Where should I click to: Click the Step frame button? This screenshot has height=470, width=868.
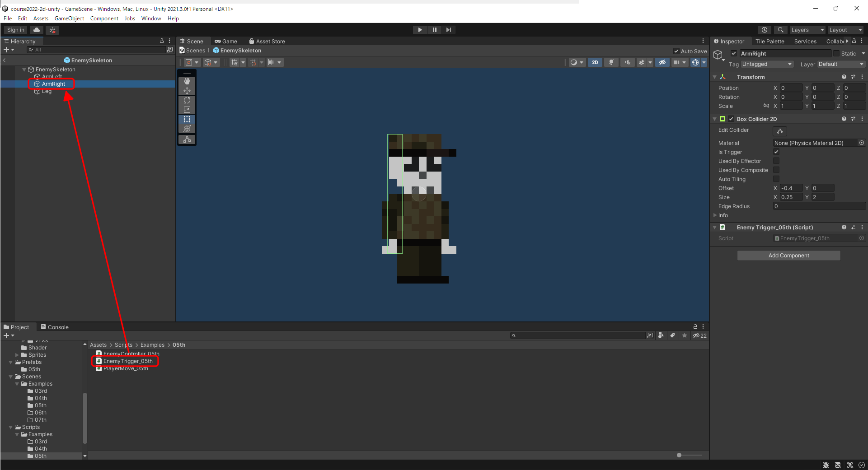coord(448,30)
